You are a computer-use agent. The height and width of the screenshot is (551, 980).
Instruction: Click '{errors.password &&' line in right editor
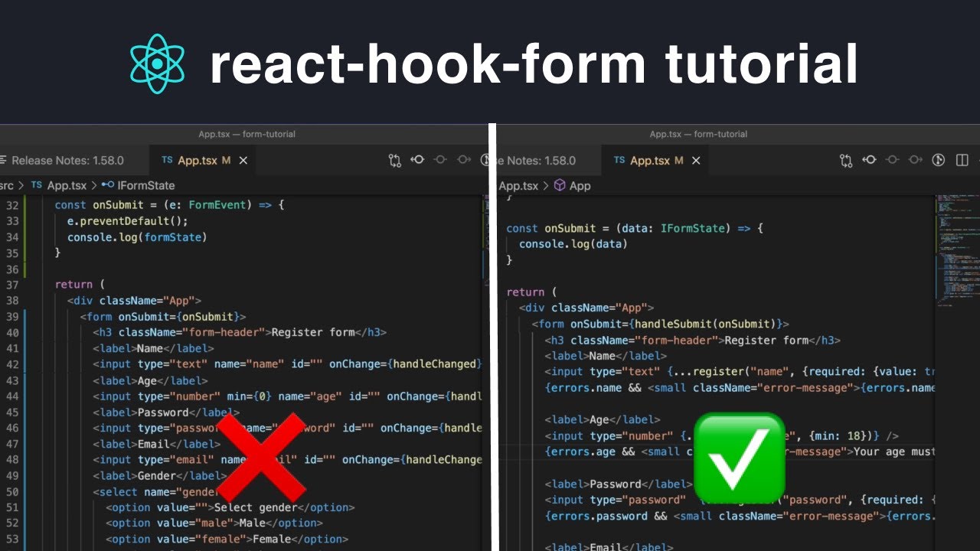click(x=740, y=516)
